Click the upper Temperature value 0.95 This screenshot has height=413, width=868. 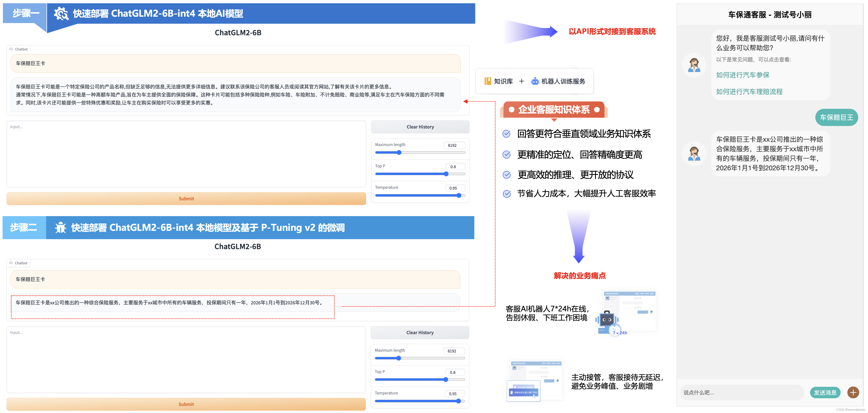(x=455, y=188)
